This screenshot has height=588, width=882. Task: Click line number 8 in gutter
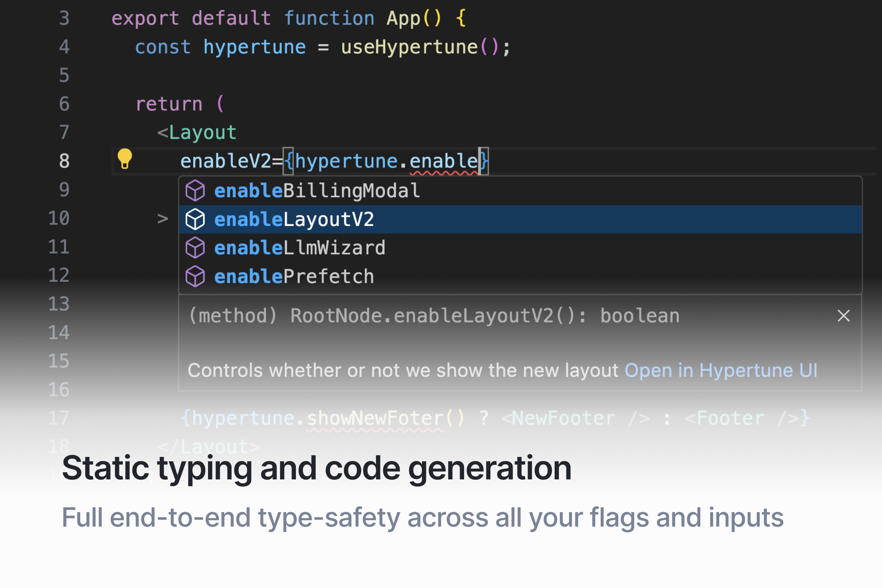click(x=64, y=161)
